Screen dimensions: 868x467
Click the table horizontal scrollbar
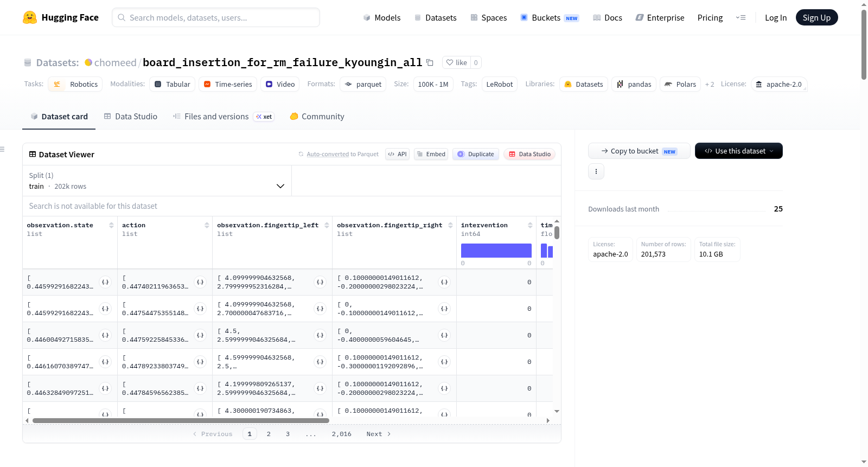181,420
